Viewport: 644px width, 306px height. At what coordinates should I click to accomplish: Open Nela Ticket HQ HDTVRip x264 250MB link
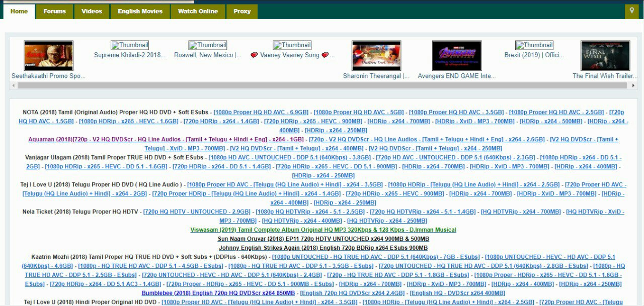point(387,221)
